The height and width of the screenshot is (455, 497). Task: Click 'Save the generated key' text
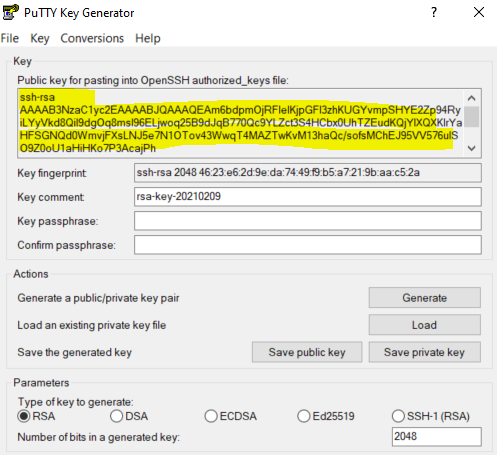click(x=75, y=353)
